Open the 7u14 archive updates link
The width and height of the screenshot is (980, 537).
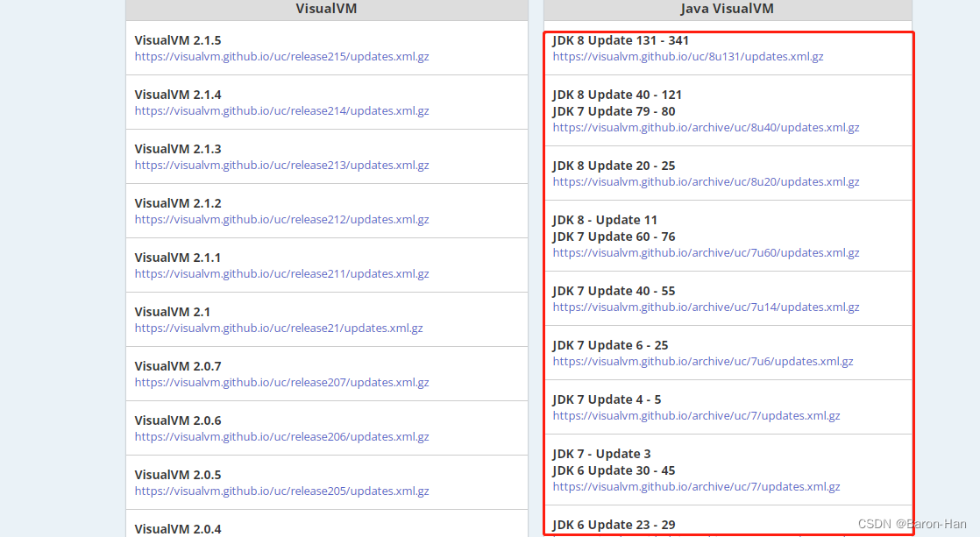point(705,307)
